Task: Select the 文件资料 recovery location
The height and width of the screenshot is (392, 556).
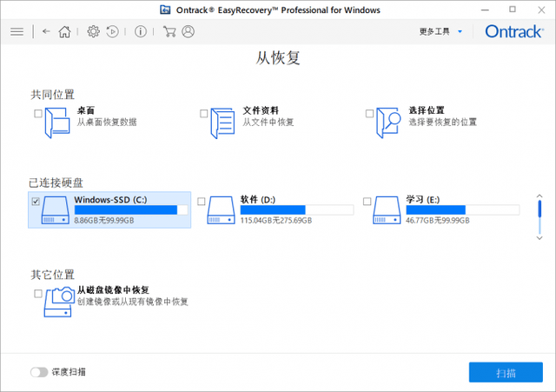Action: click(204, 114)
